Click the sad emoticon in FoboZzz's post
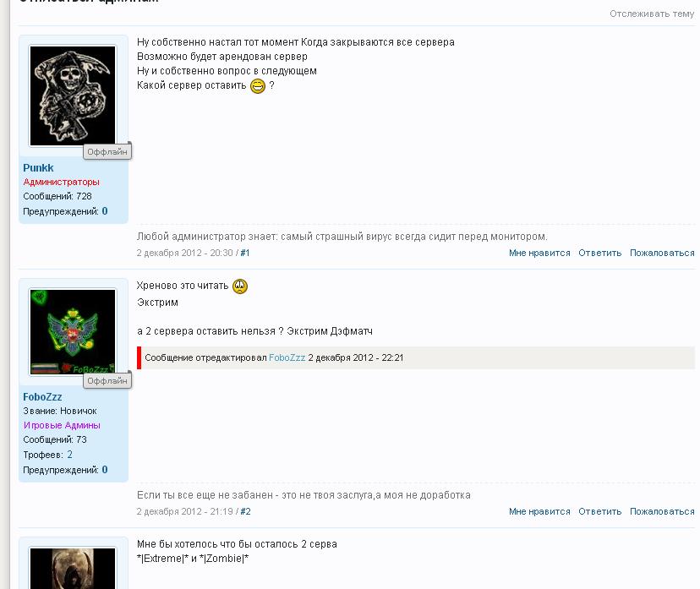The image size is (700, 589). coord(240,286)
